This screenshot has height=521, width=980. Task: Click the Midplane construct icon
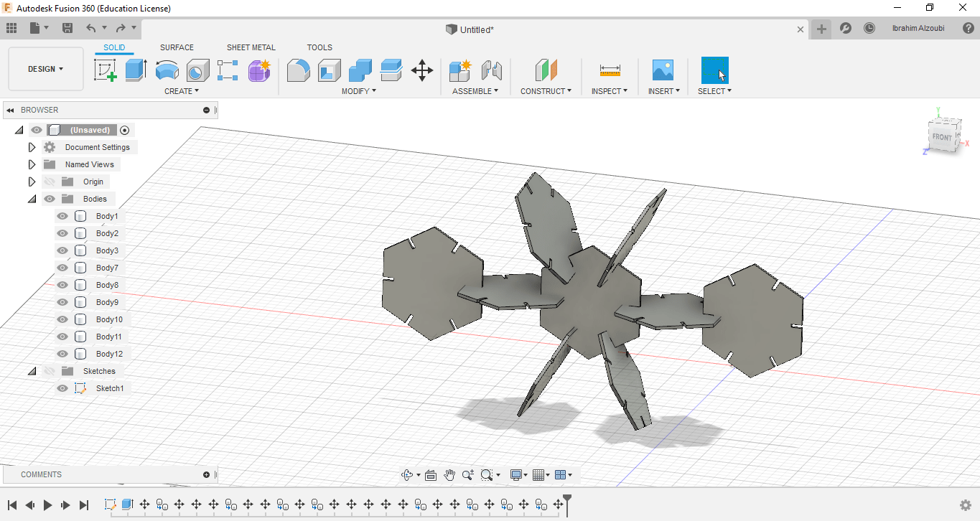pos(546,70)
